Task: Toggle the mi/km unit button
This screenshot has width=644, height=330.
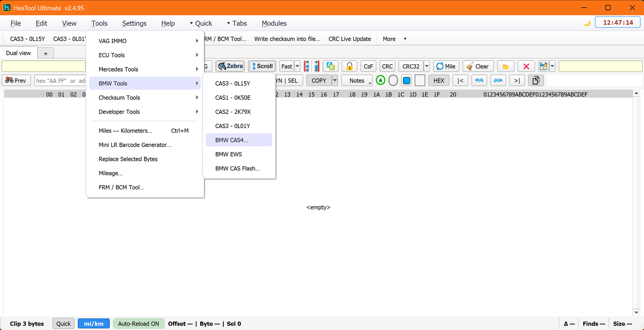Action: tap(93, 324)
